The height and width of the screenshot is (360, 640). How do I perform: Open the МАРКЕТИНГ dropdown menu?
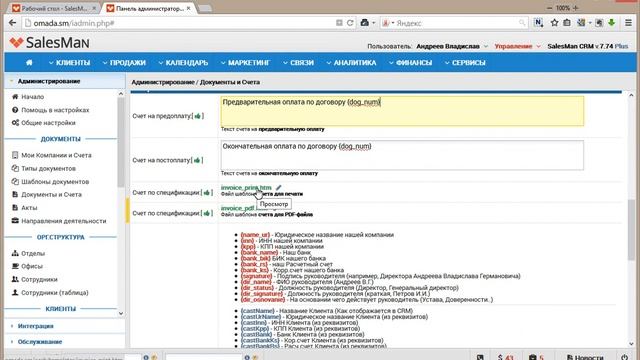pyautogui.click(x=245, y=62)
